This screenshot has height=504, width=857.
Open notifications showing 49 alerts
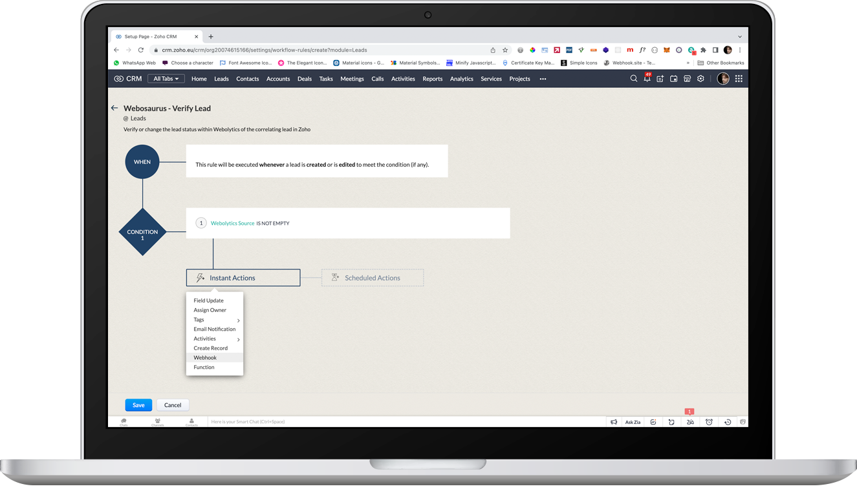tap(647, 79)
